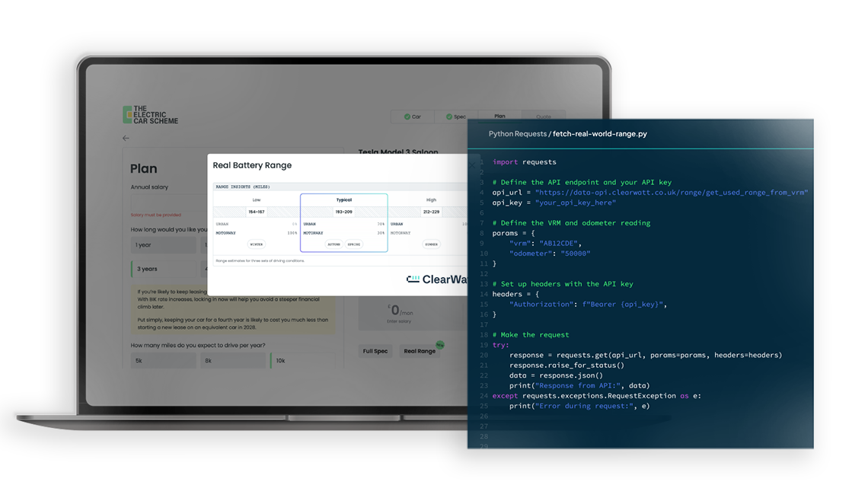
Task: Click the back arrow above Plan
Action: [x=126, y=139]
